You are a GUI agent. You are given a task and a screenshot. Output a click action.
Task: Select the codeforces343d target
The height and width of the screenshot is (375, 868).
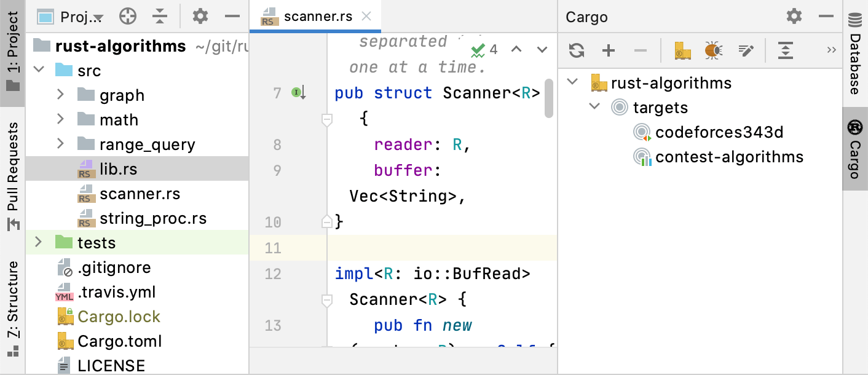719,132
